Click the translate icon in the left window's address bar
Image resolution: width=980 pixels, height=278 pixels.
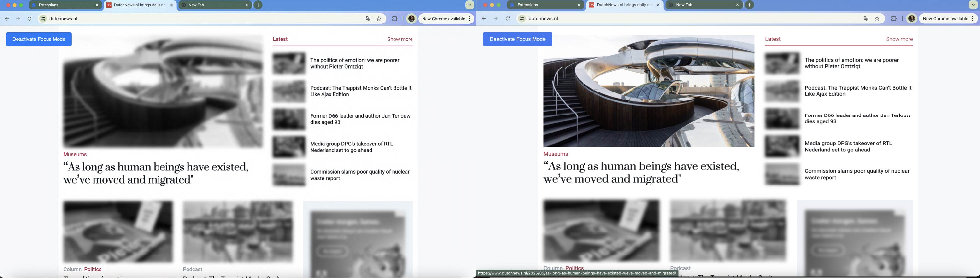tap(368, 19)
